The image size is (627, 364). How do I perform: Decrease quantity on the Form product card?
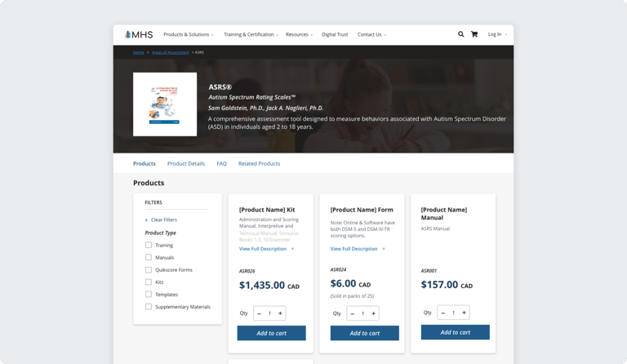click(353, 313)
